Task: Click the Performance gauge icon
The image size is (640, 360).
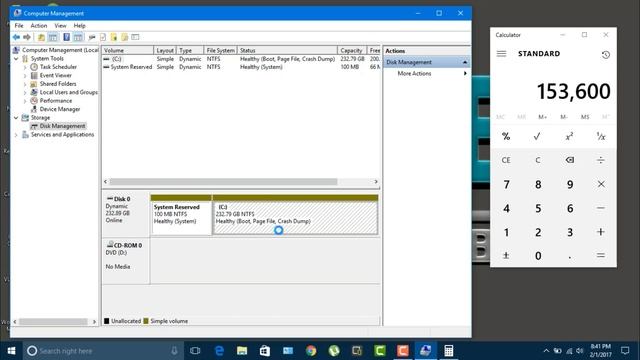Action: [x=34, y=101]
